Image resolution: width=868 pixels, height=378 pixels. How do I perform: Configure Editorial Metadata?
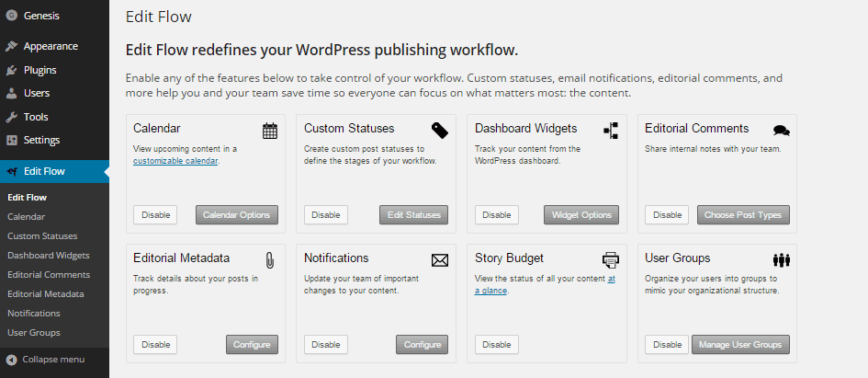tap(252, 345)
